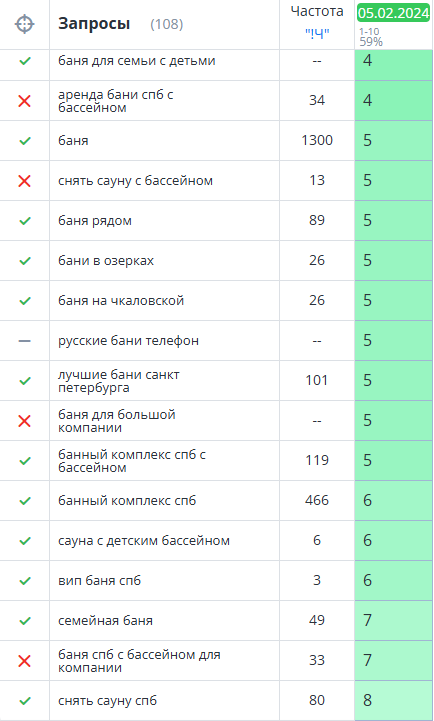
Task: Click query text 'семейная баня'
Action: [105, 621]
